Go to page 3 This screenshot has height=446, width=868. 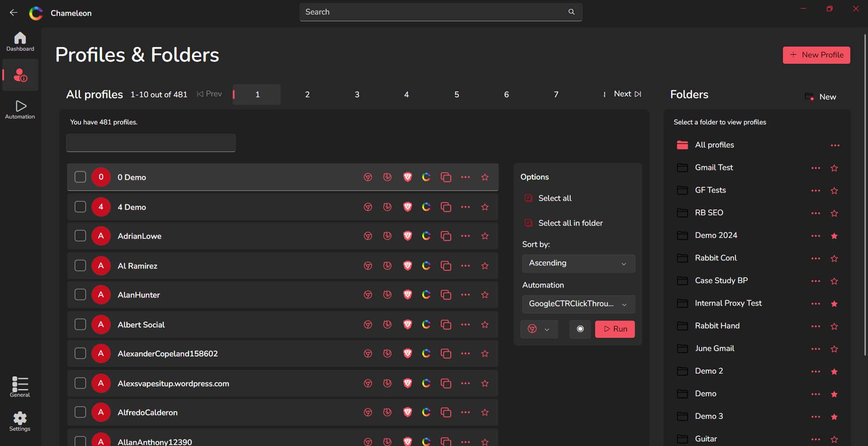(357, 94)
